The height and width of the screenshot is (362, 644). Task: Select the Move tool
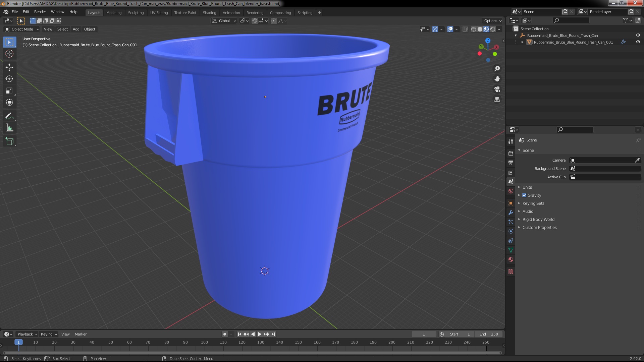[9, 67]
